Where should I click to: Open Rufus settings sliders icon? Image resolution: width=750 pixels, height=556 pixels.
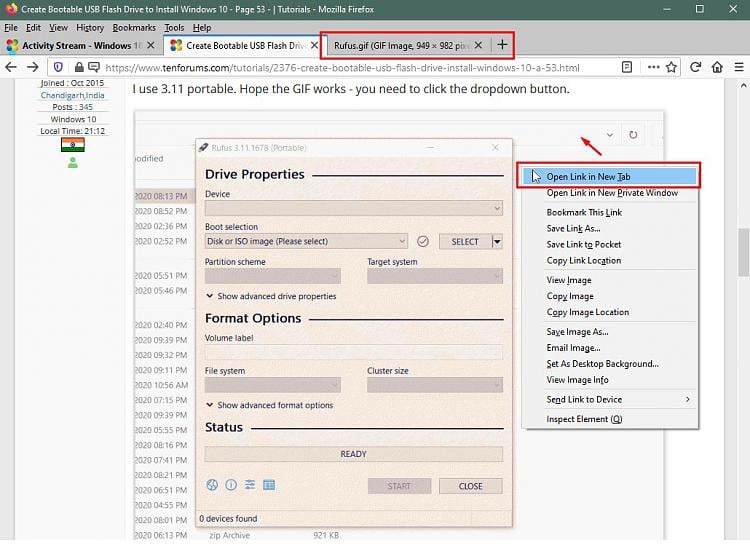click(250, 485)
